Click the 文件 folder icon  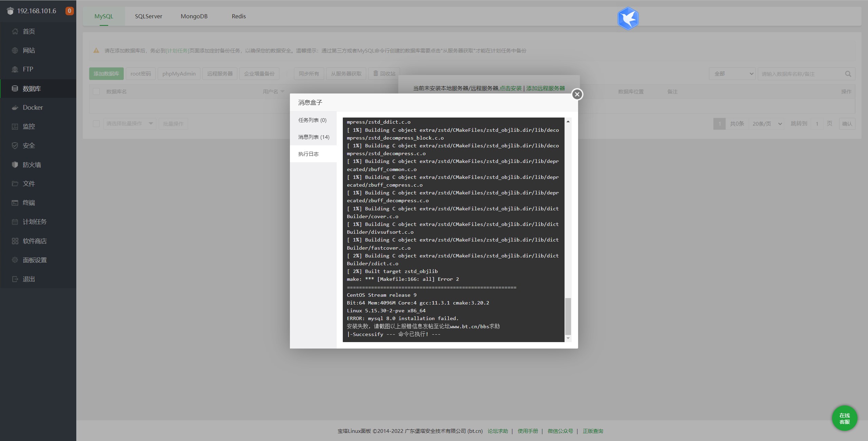coord(15,184)
